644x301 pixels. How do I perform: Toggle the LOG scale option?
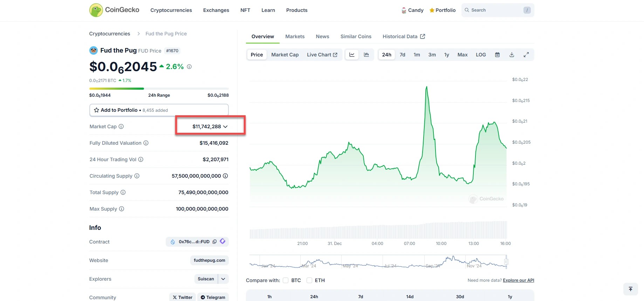(x=481, y=55)
